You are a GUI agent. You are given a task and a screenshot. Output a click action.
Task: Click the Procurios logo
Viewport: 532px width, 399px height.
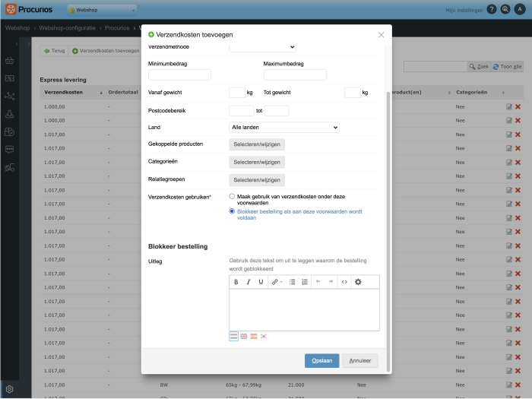point(29,9)
